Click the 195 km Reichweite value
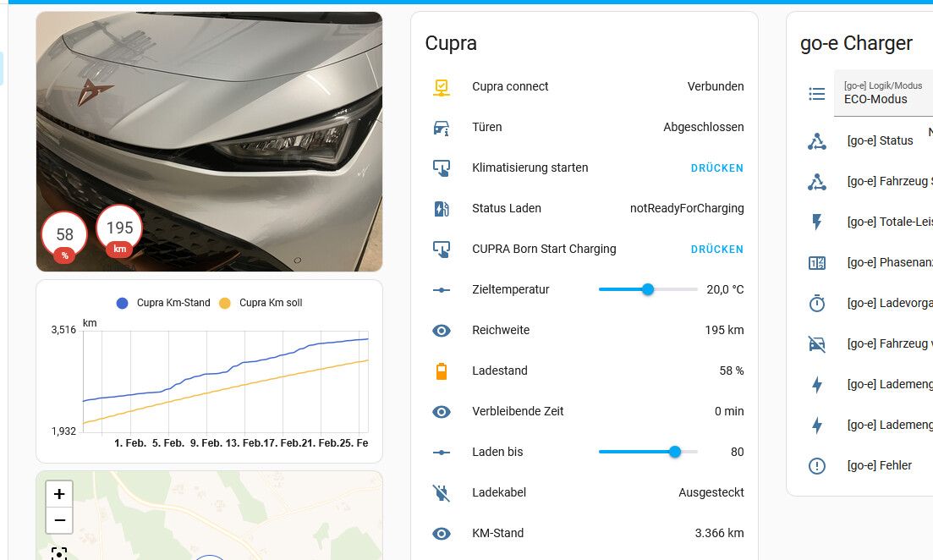The height and width of the screenshot is (560, 933). (724, 330)
